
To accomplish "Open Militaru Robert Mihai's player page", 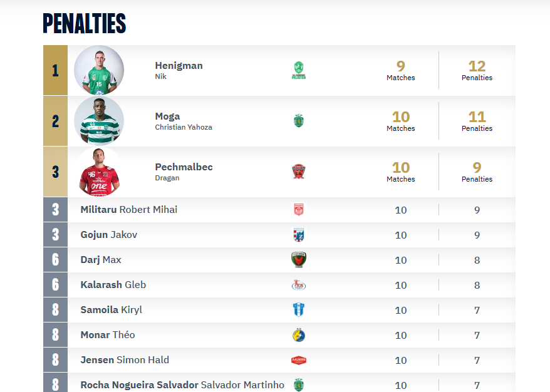I will tap(129, 210).
